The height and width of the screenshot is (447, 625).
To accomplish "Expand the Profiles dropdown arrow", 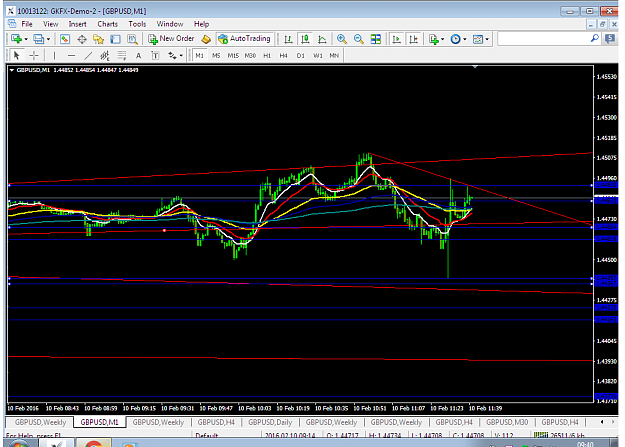I will pyautogui.click(x=48, y=39).
